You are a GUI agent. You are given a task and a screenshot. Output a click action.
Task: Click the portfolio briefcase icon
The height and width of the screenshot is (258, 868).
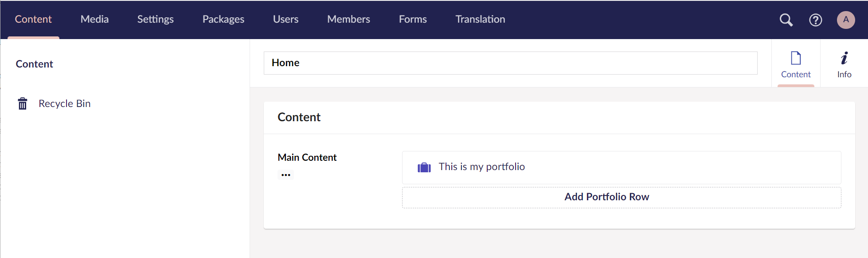(x=424, y=167)
